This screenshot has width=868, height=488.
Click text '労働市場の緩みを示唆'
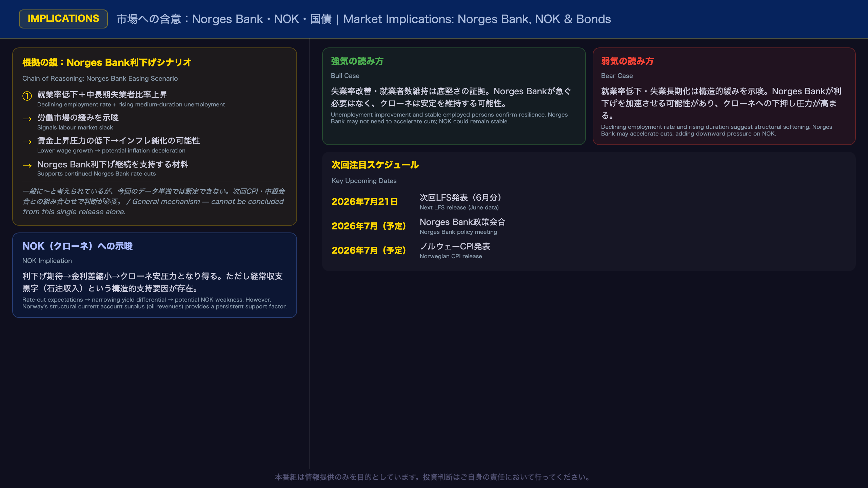coord(78,118)
